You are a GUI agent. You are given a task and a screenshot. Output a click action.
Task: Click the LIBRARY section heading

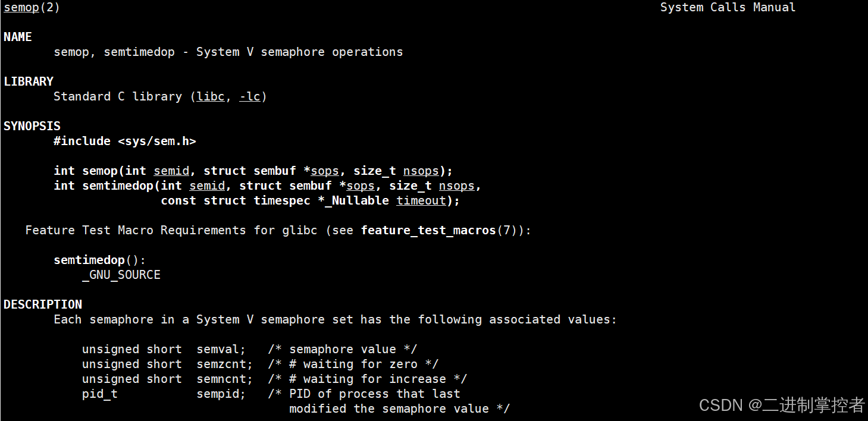point(29,81)
